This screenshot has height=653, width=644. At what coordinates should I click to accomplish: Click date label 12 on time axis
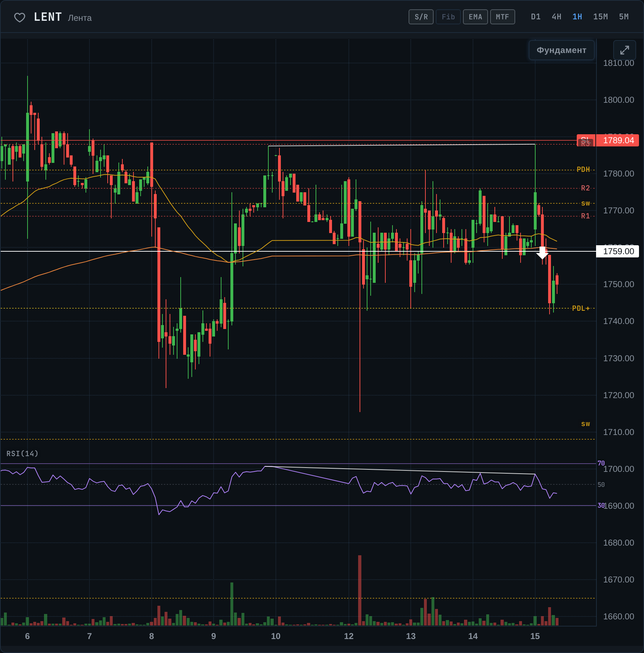[348, 636]
